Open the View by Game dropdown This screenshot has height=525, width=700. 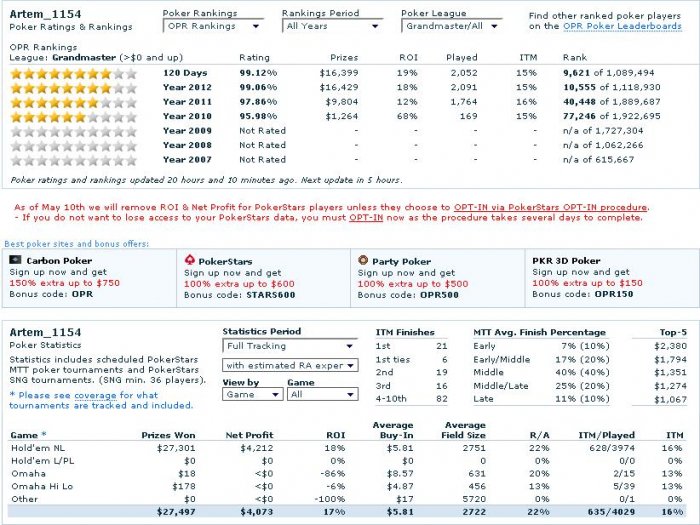[253, 395]
